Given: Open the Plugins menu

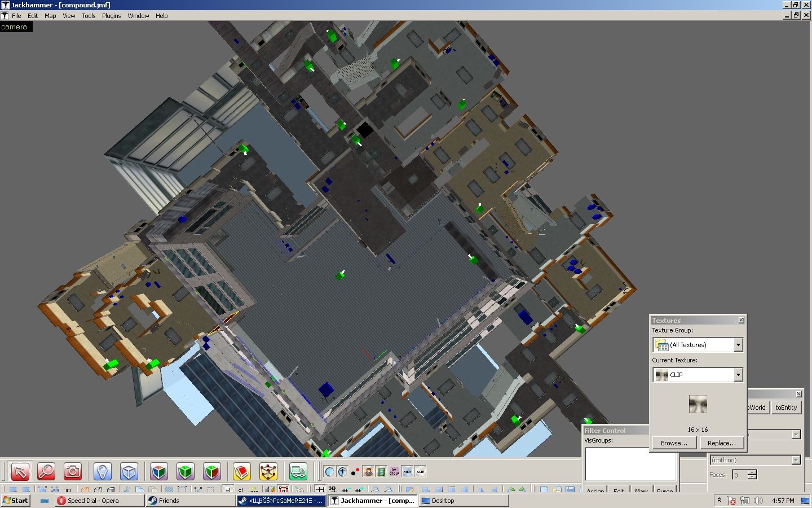Looking at the screenshot, I should 111,16.
